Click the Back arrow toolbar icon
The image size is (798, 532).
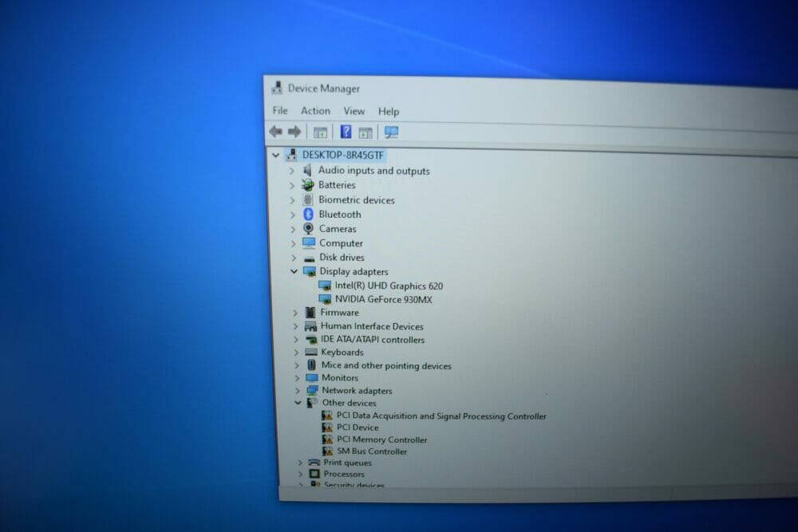(276, 132)
